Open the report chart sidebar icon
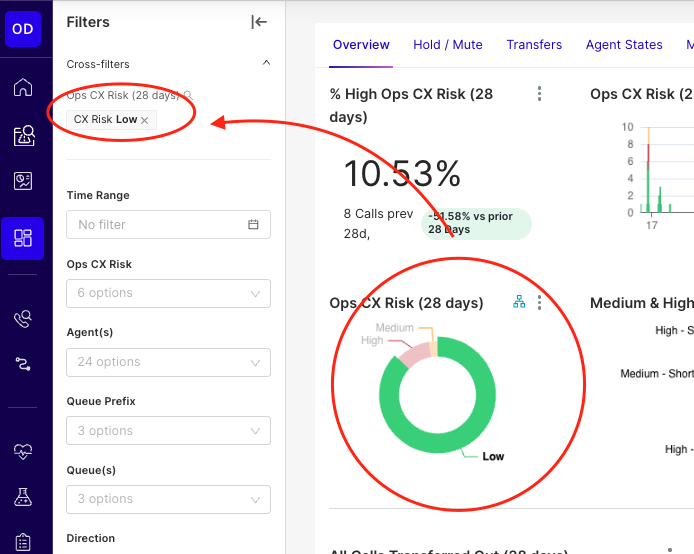694x554 pixels. [23, 181]
